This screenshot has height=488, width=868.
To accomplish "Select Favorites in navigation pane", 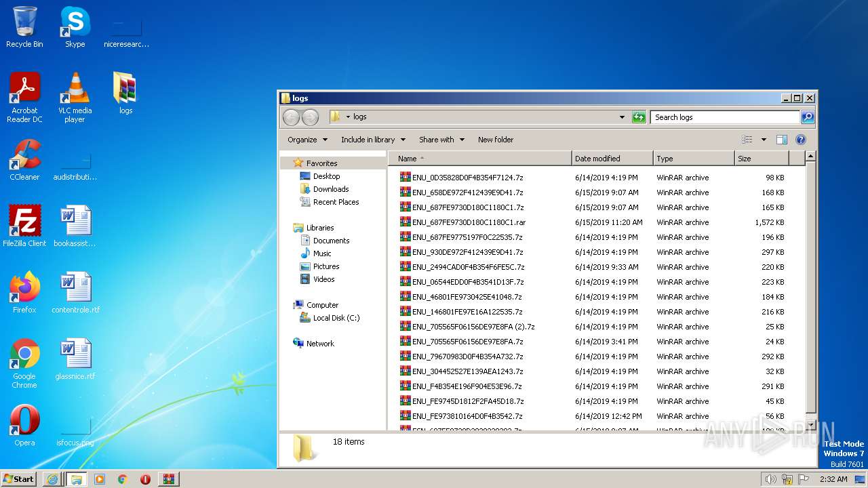I will 321,163.
